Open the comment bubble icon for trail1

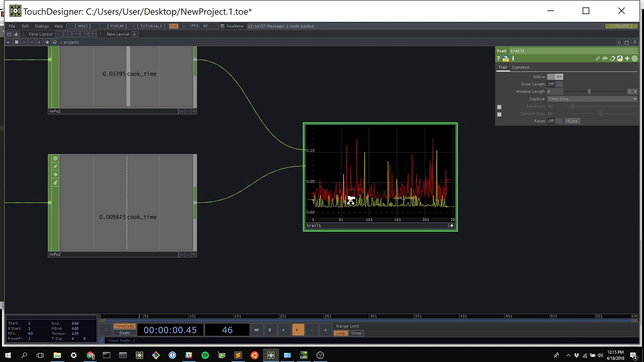605,58
